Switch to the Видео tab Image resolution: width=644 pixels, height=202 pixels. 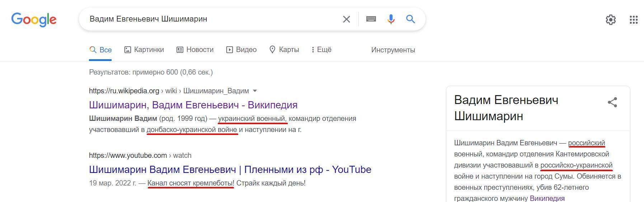(x=241, y=50)
